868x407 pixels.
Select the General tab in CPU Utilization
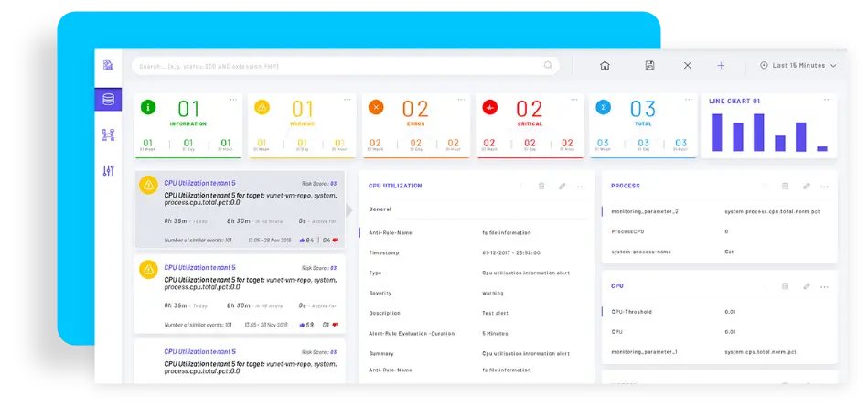[380, 209]
